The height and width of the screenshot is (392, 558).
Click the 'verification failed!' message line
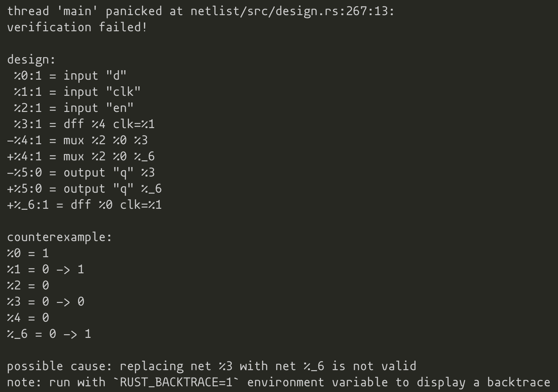(x=77, y=27)
